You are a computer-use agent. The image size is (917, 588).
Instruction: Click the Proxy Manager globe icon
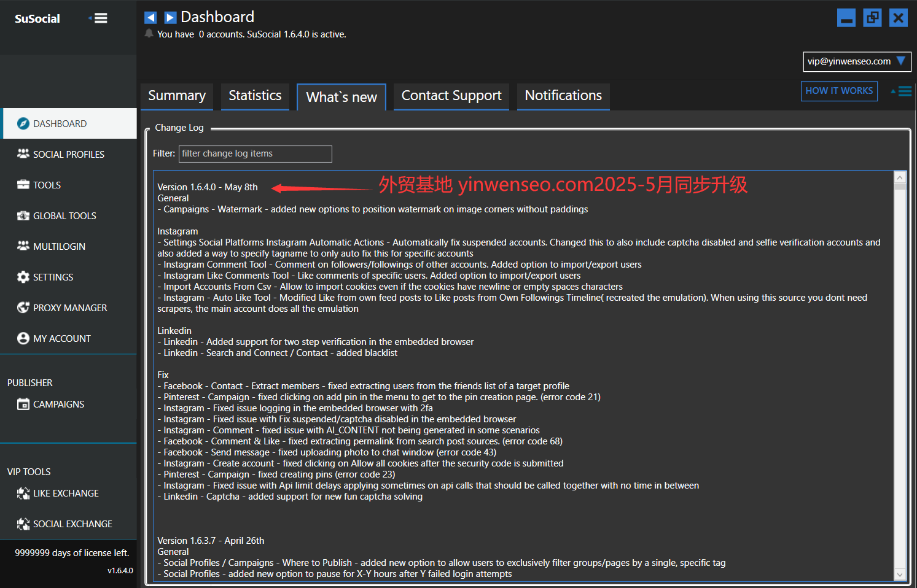23,308
